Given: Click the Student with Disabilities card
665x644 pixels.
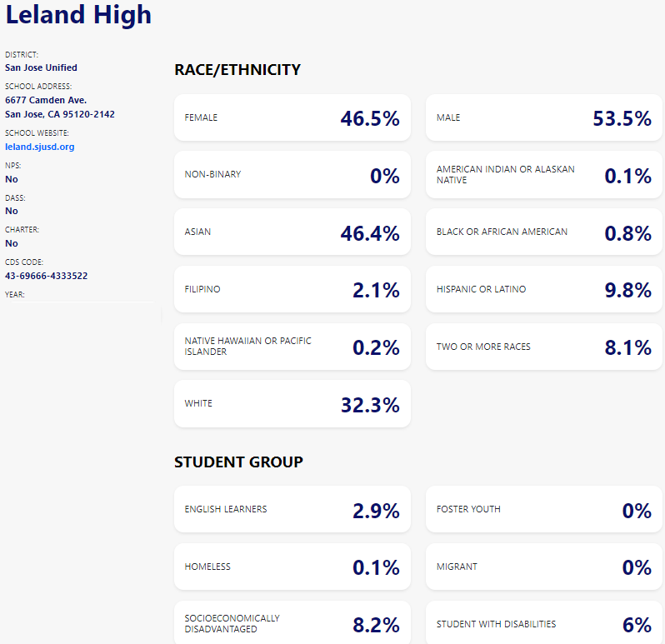Looking at the screenshot, I should [x=543, y=623].
